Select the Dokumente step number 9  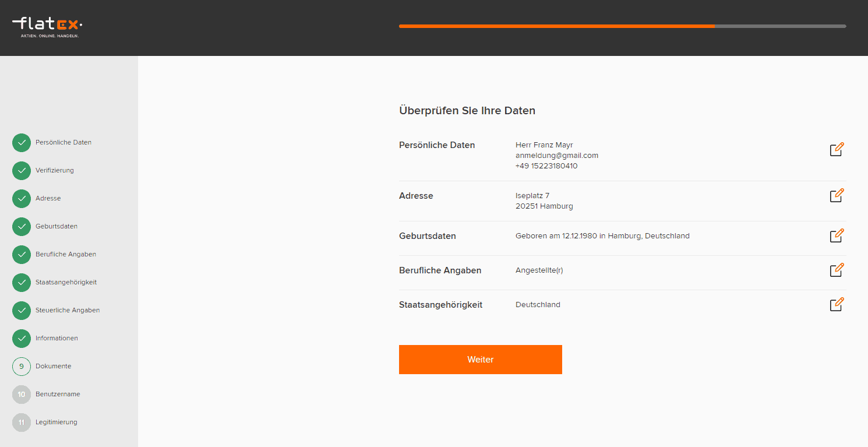(x=22, y=367)
